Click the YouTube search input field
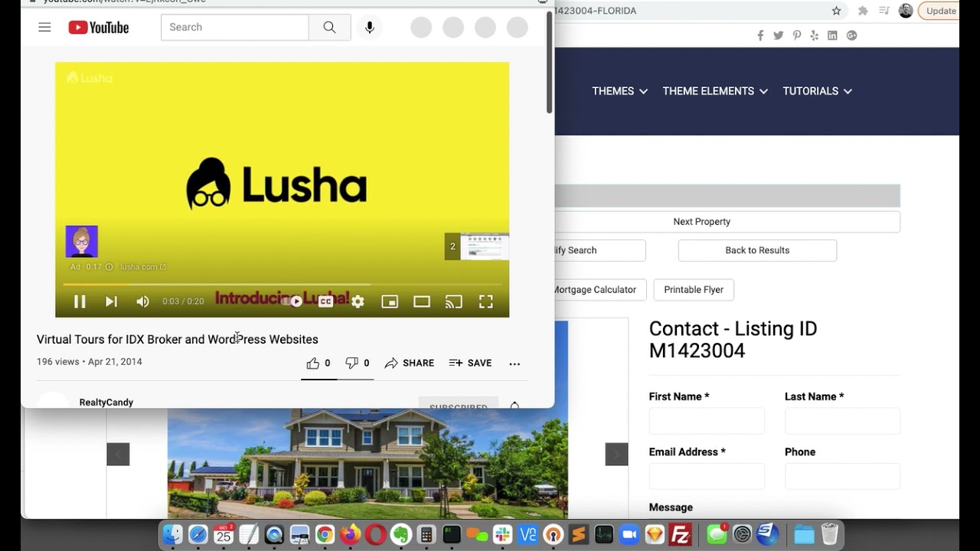 [x=234, y=28]
